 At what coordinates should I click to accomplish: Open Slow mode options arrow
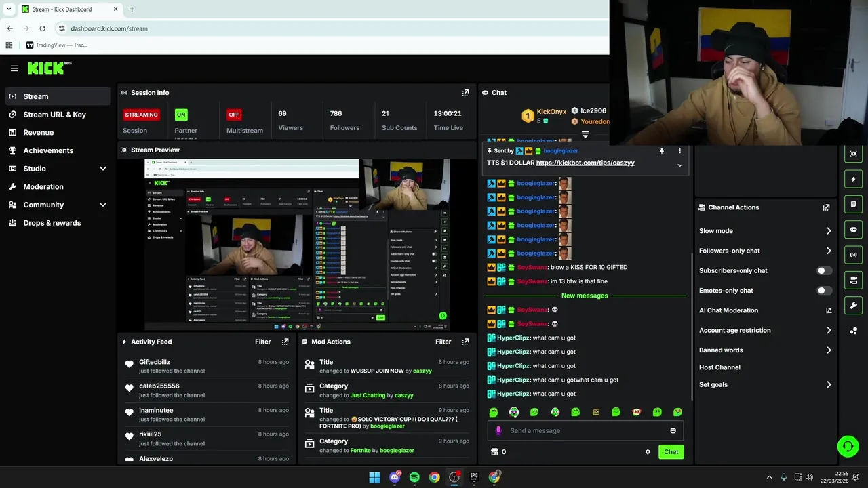pyautogui.click(x=829, y=231)
